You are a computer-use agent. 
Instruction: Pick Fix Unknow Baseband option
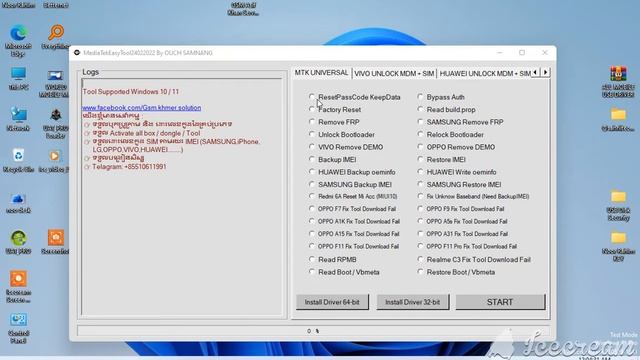tap(420, 196)
